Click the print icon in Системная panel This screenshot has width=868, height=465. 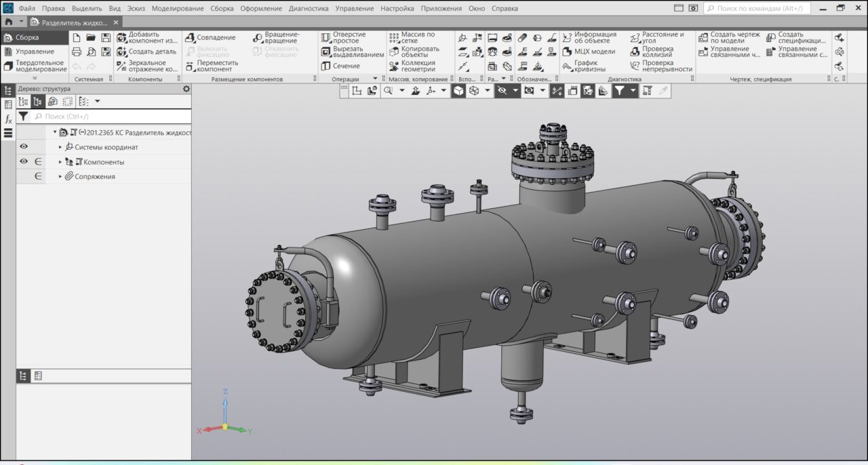pos(77,52)
